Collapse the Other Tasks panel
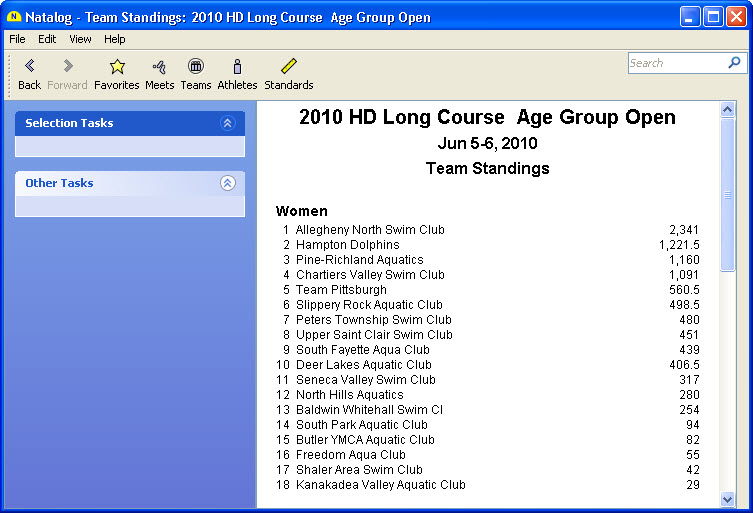Viewport: 753px width, 513px height. tap(227, 183)
